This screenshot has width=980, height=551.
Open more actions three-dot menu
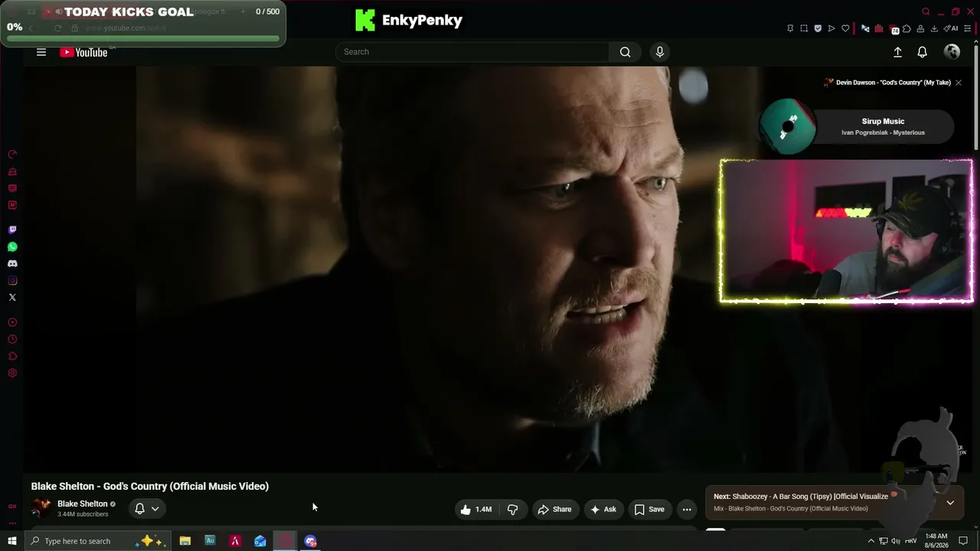click(687, 509)
